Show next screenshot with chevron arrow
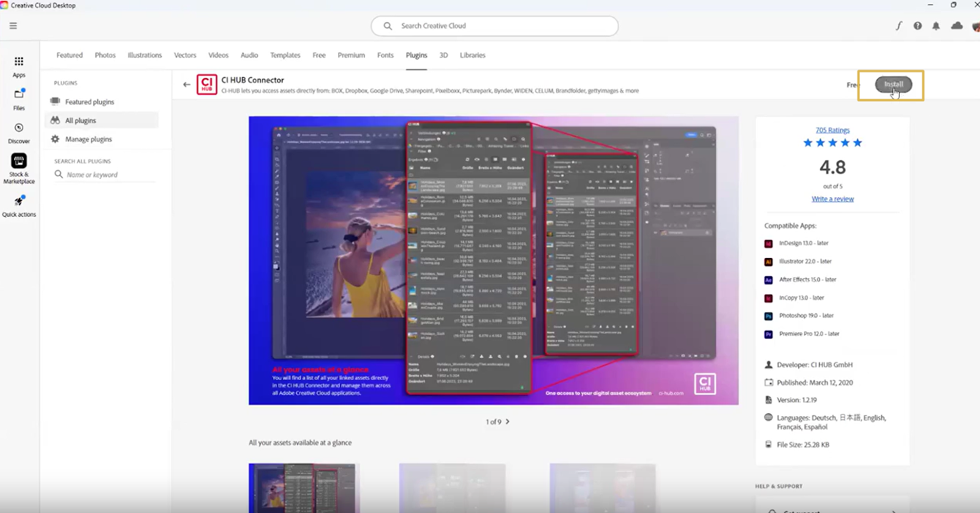This screenshot has height=513, width=980. click(508, 422)
